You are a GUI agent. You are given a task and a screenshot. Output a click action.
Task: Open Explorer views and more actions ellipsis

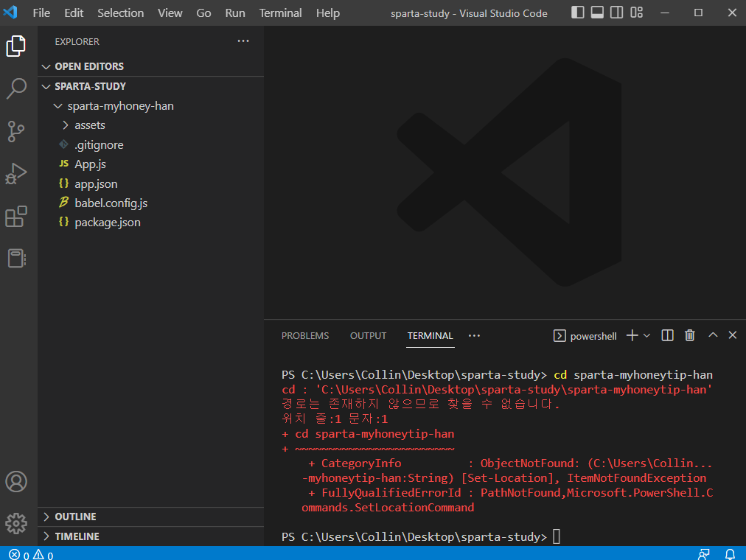click(243, 41)
